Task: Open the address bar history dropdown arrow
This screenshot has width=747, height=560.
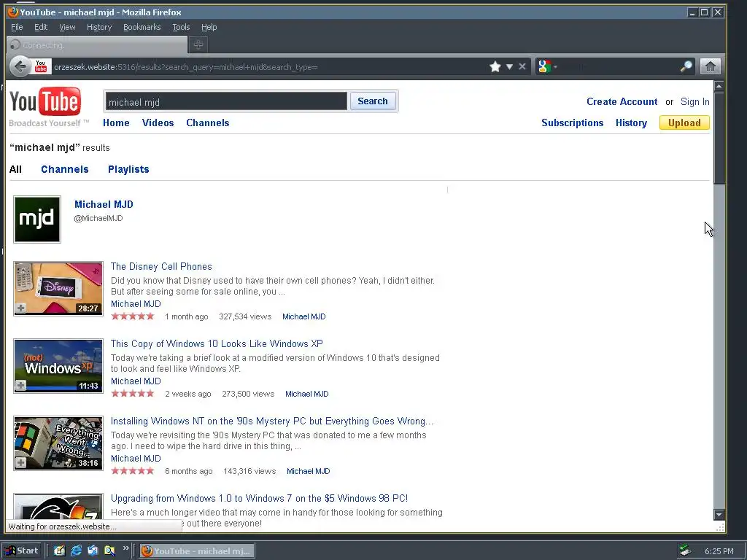Action: [509, 66]
